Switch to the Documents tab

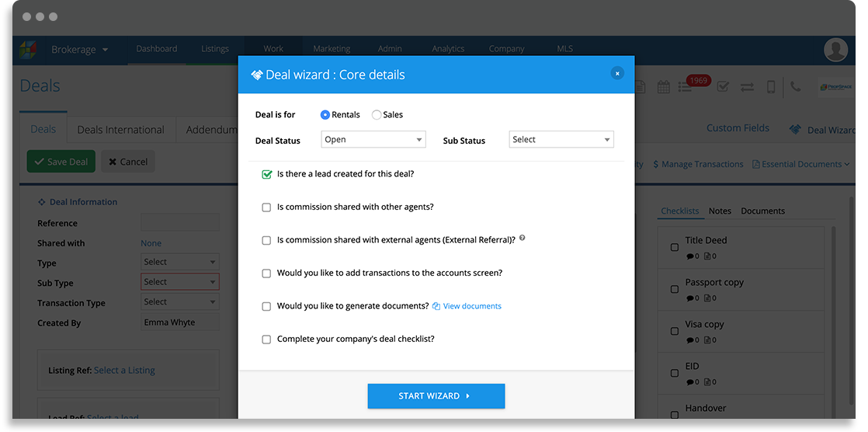pos(763,211)
